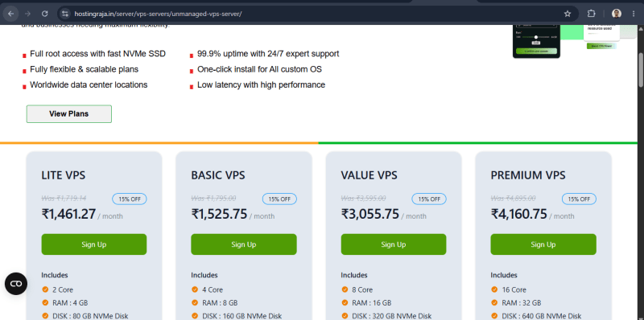
Task: Click the BASIC VPS plan title
Action: pyautogui.click(x=217, y=175)
